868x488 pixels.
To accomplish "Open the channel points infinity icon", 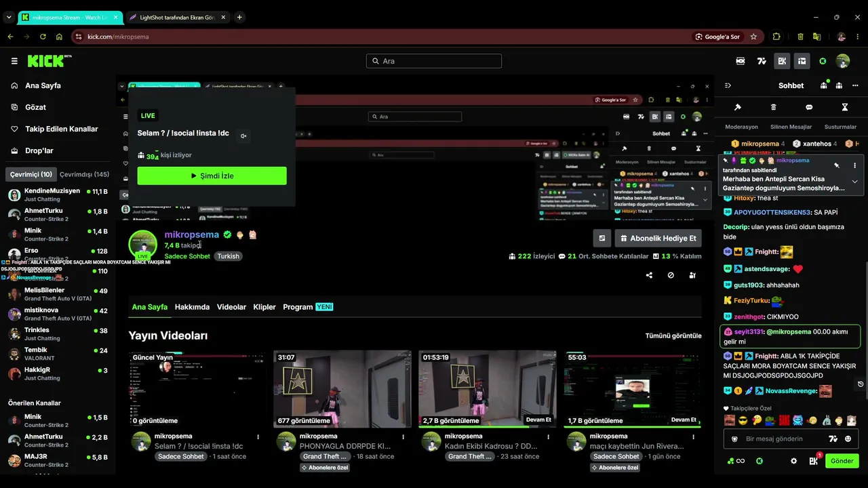I will 736,461.
